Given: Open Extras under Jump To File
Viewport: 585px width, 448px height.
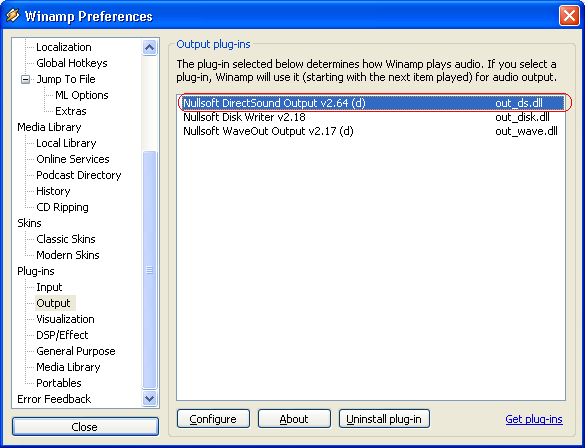Looking at the screenshot, I should [x=71, y=111].
